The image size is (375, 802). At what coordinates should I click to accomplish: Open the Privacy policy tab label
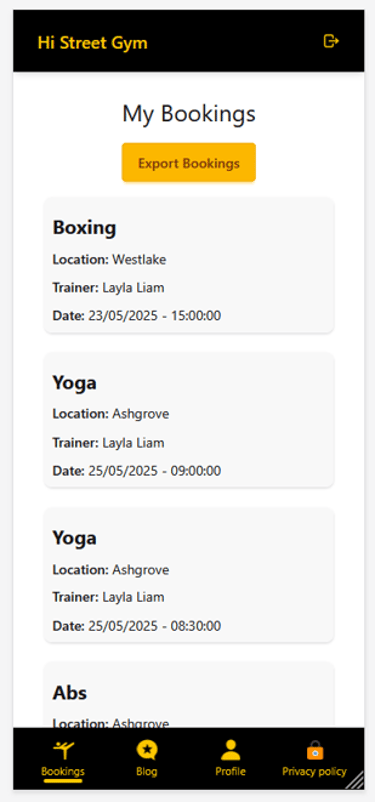point(314,771)
